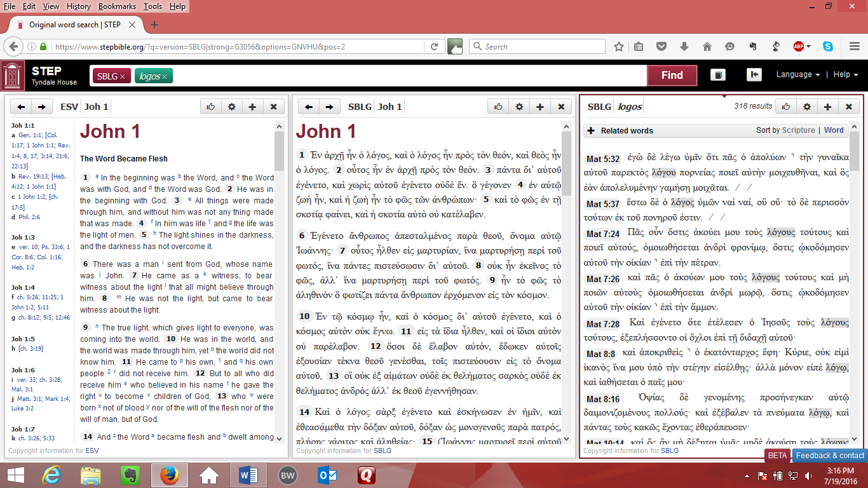Click the ESV version label
Screen dimensions: 868x488
pyautogui.click(x=69, y=107)
